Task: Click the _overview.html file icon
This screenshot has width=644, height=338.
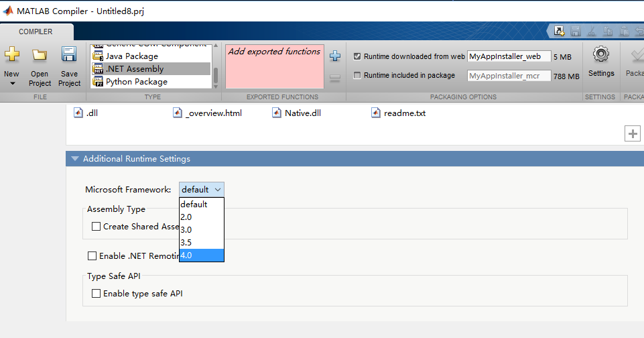Action: (x=178, y=113)
